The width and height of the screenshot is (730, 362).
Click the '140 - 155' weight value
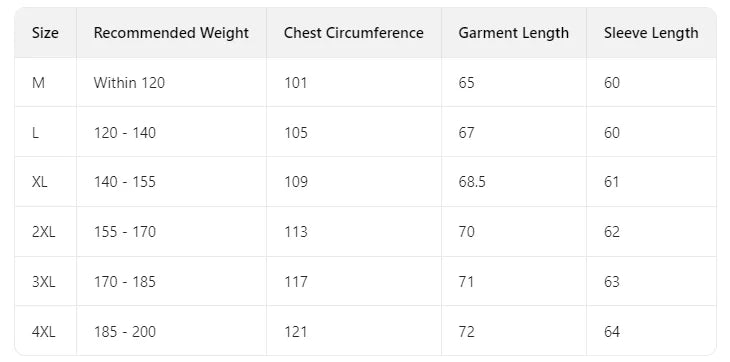[x=125, y=182]
